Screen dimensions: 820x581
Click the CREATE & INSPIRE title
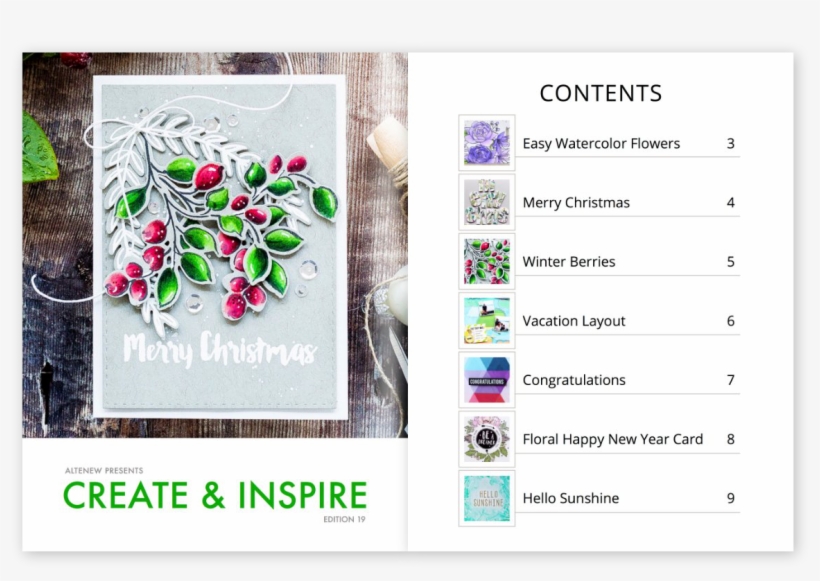click(x=216, y=495)
